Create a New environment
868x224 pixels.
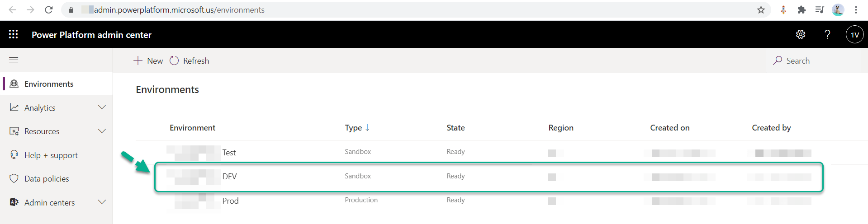point(148,61)
